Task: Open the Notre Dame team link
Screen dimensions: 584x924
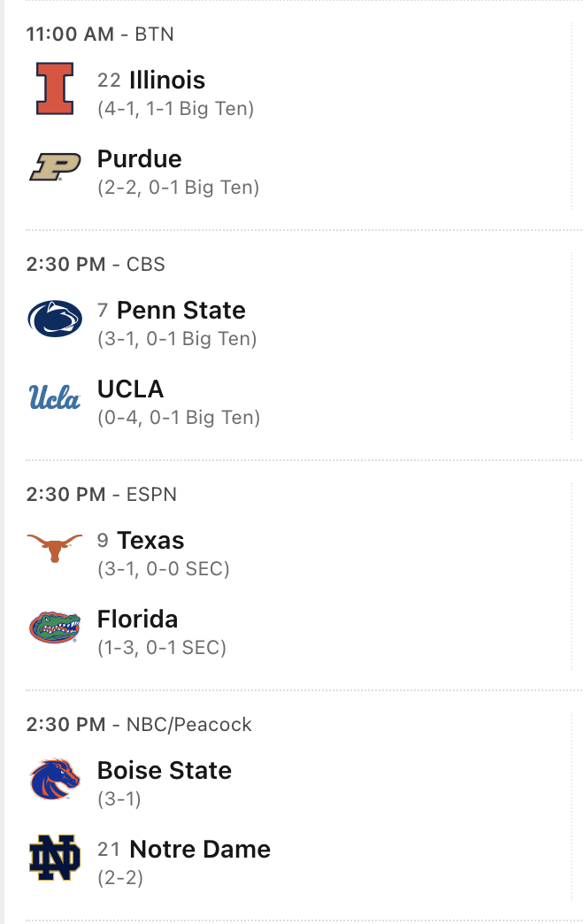Action: coord(199,850)
